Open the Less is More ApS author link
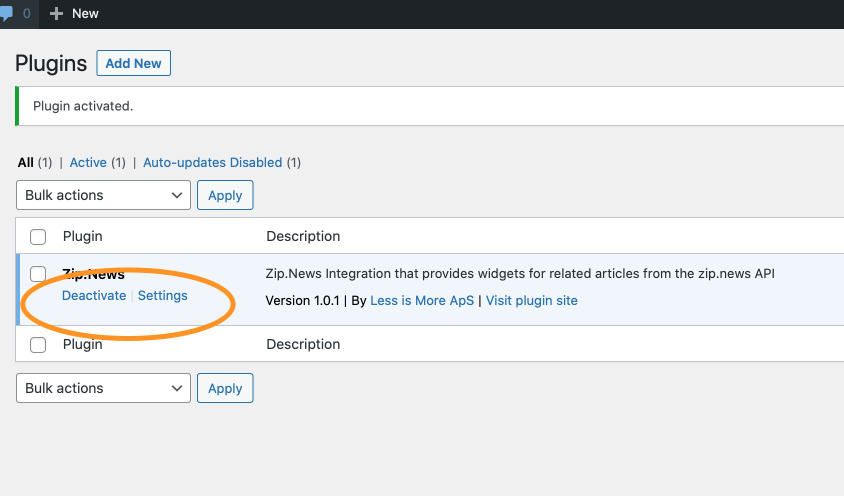Screen dimensions: 844x496 [x=422, y=300]
